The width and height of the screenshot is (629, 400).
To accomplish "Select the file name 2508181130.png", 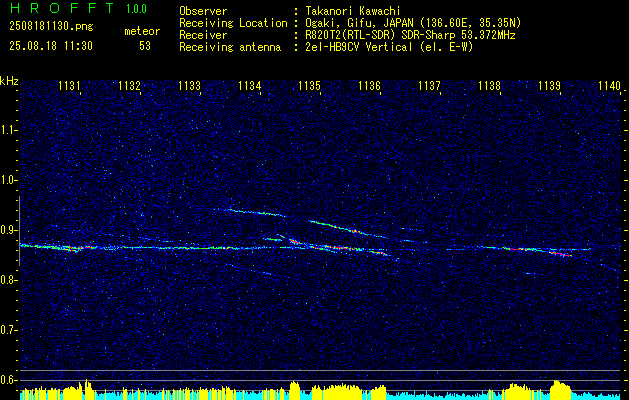I will click(51, 26).
